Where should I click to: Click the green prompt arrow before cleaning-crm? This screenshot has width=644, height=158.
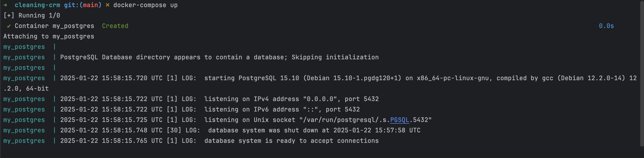[x=5, y=5]
